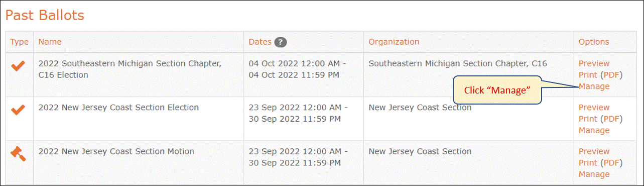Preview the New Jersey Coast Section Election
Image resolution: width=644 pixels, height=186 pixels.
(594, 107)
